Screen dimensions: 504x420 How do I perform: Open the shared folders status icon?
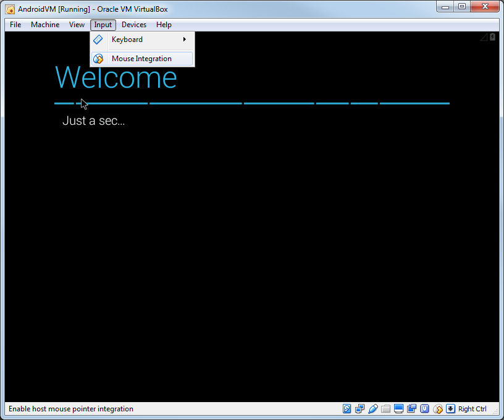coord(385,409)
